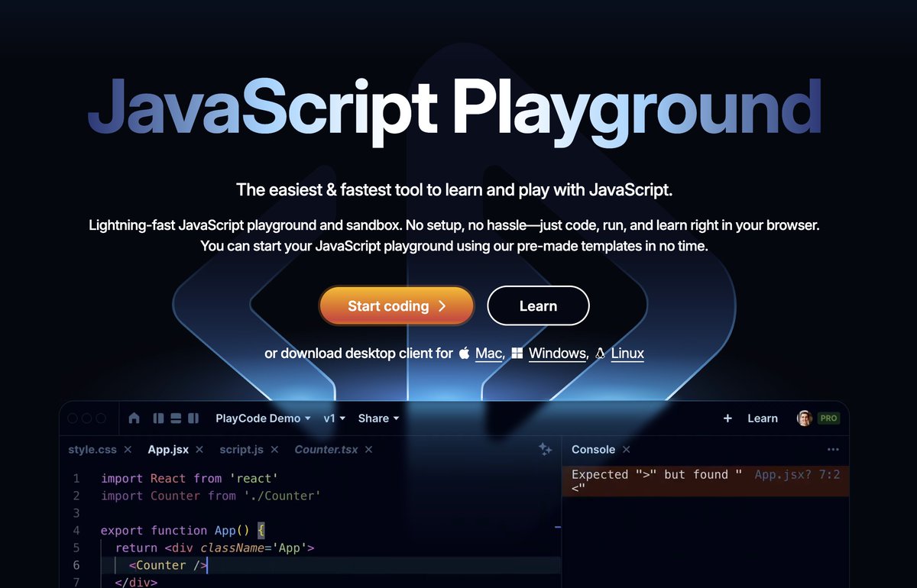
Task: Click Learn in the editor toolbar
Action: pos(763,418)
